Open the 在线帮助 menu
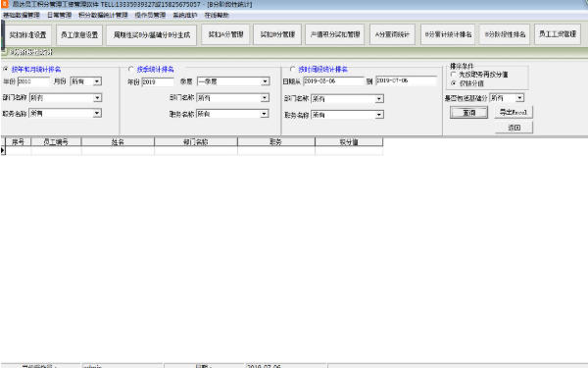The image size is (588, 368). [x=217, y=15]
